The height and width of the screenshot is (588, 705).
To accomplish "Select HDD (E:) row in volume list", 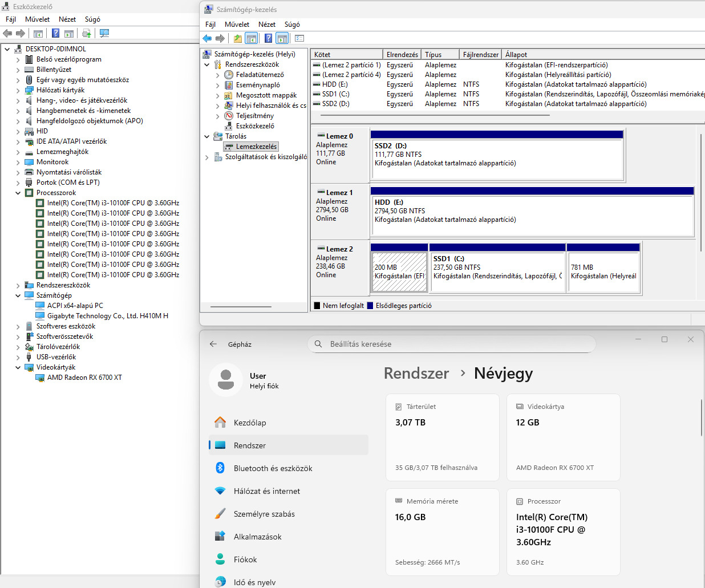I will point(508,84).
